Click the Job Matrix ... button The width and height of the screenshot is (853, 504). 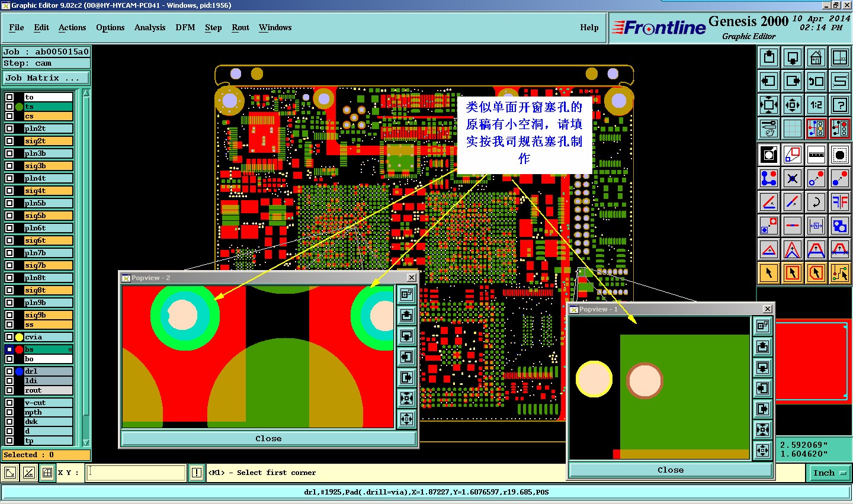46,78
